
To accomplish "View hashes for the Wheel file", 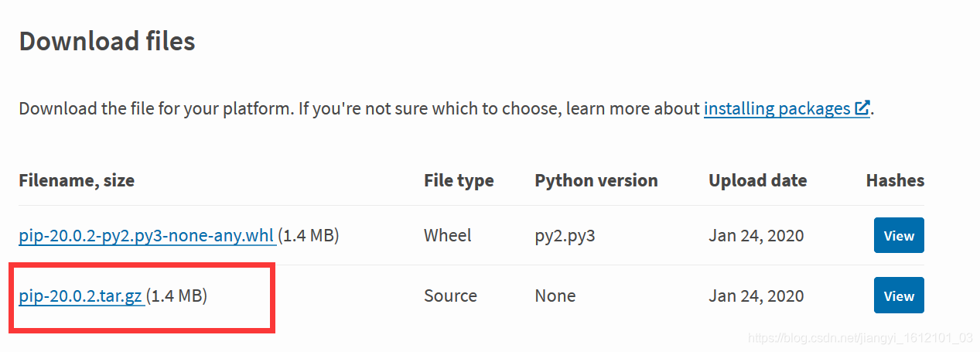I will click(x=899, y=236).
